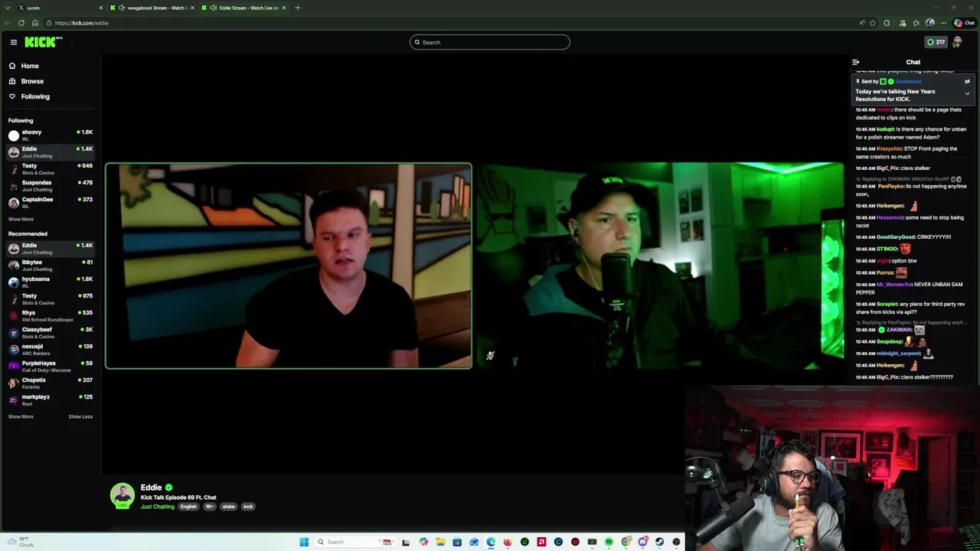Screen dimensions: 980x551
Task: Expand Recommended list with Show More
Action: (x=21, y=416)
